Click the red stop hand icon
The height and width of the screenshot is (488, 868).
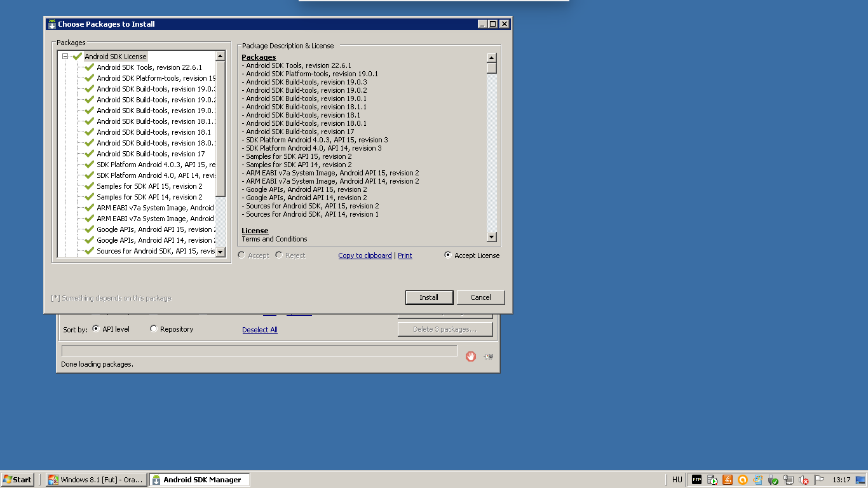[x=470, y=356]
